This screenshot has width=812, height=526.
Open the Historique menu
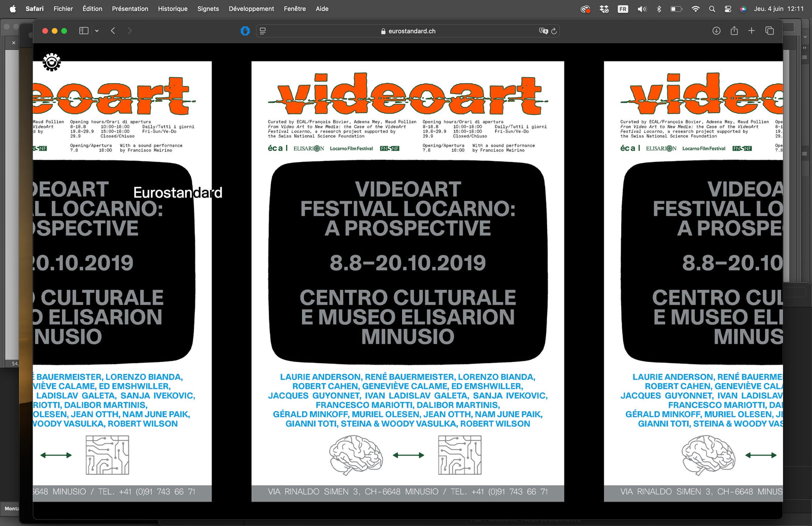173,9
